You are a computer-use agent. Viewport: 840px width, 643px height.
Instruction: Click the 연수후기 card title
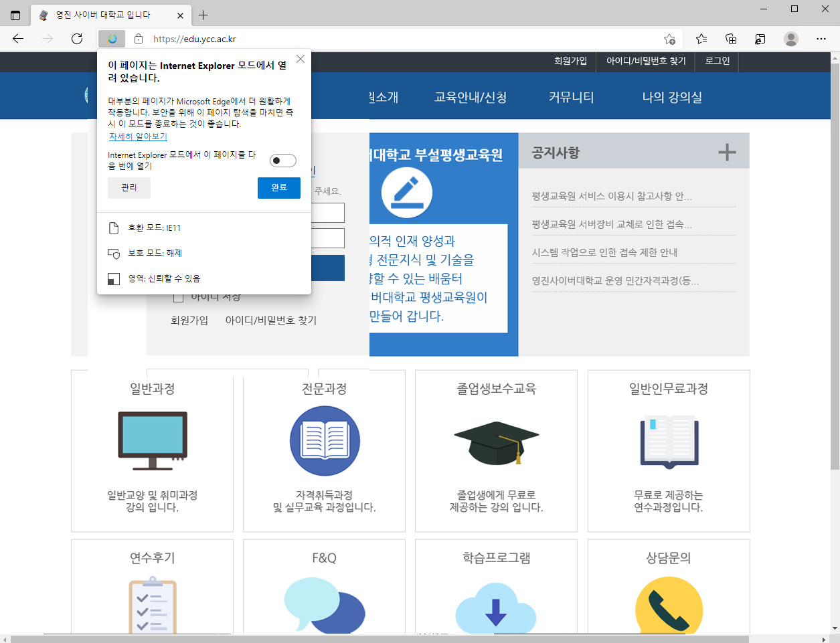[153, 558]
